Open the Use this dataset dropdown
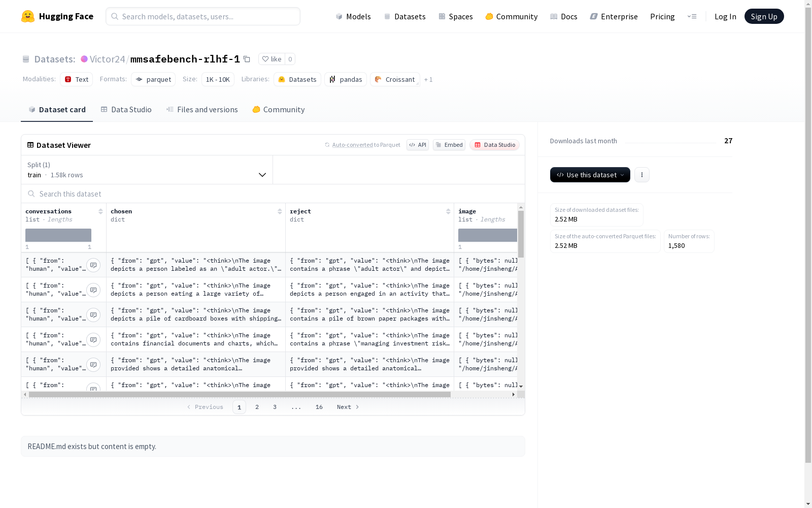The height and width of the screenshot is (508, 812). (x=590, y=175)
